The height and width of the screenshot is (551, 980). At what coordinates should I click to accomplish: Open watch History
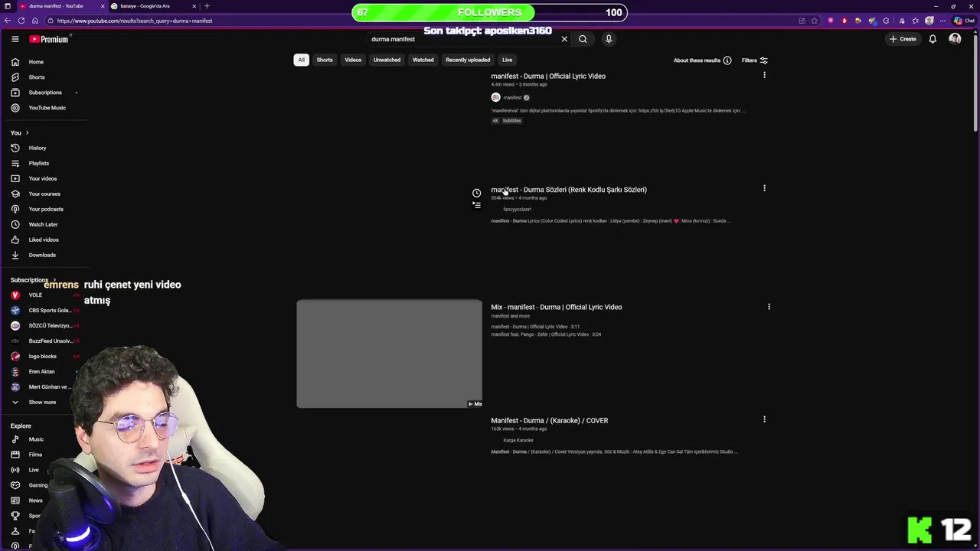pos(38,148)
